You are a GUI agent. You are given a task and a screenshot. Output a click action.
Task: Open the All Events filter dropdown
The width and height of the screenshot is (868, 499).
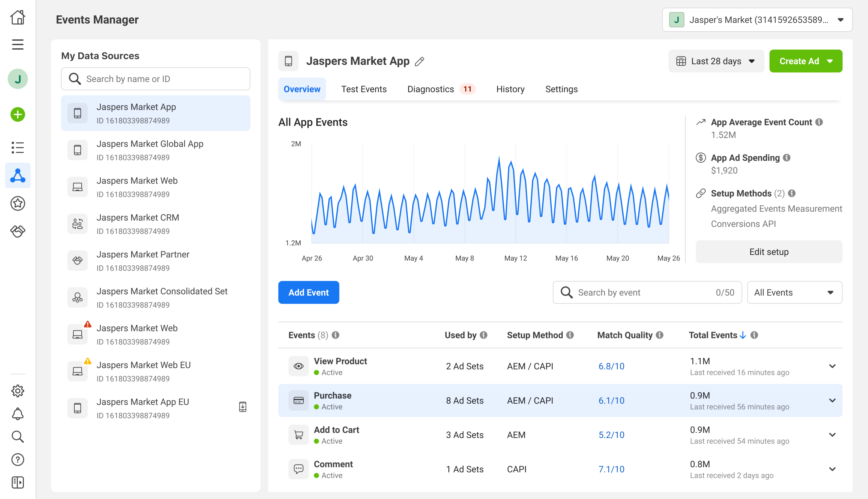794,292
